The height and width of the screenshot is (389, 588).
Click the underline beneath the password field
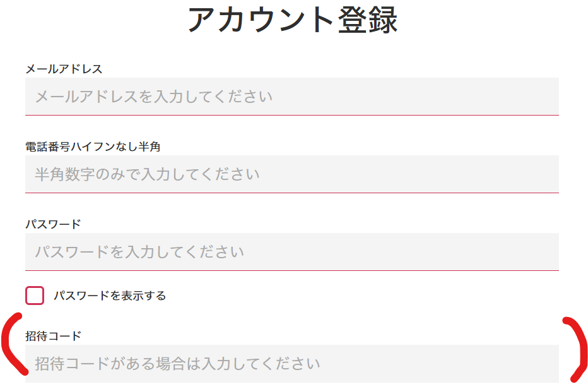tap(292, 270)
